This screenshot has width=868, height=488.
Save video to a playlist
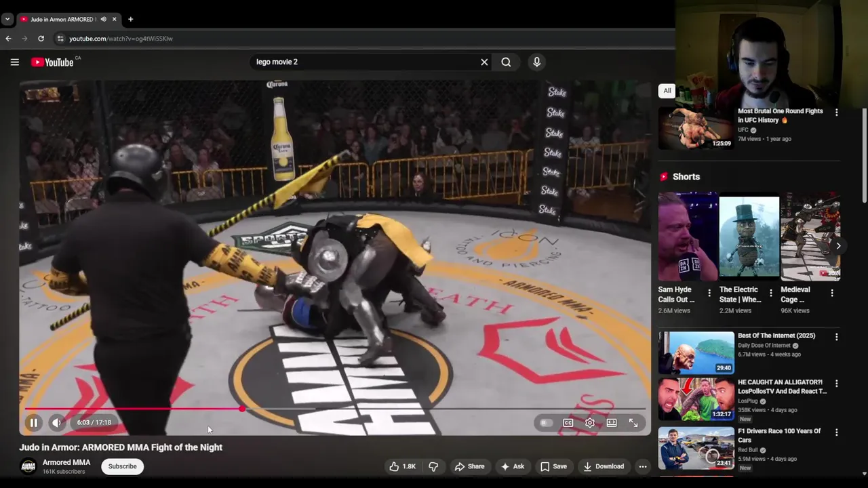pyautogui.click(x=553, y=466)
